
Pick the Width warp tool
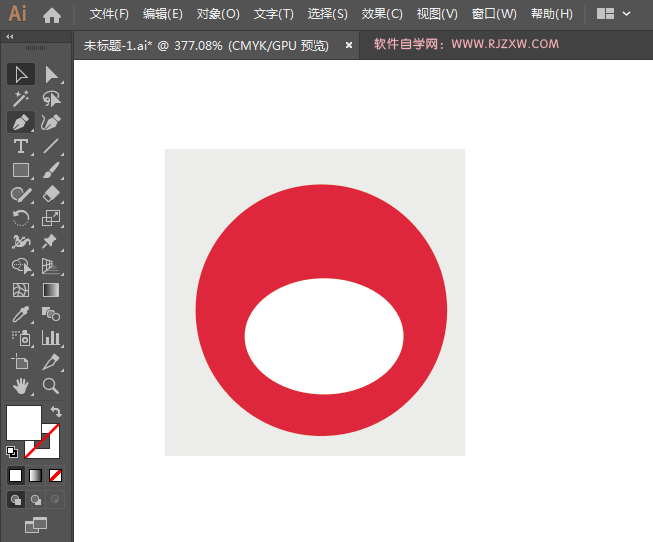[x=21, y=242]
